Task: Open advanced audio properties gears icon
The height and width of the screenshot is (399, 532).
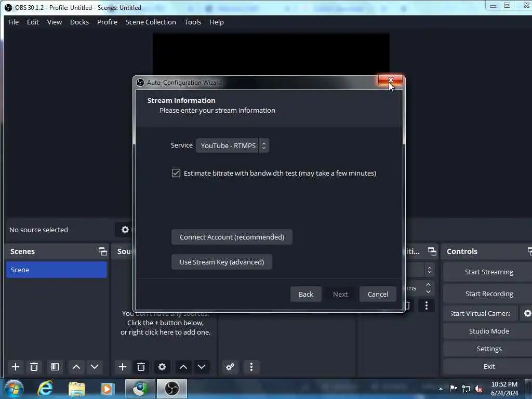Action: pos(230,367)
